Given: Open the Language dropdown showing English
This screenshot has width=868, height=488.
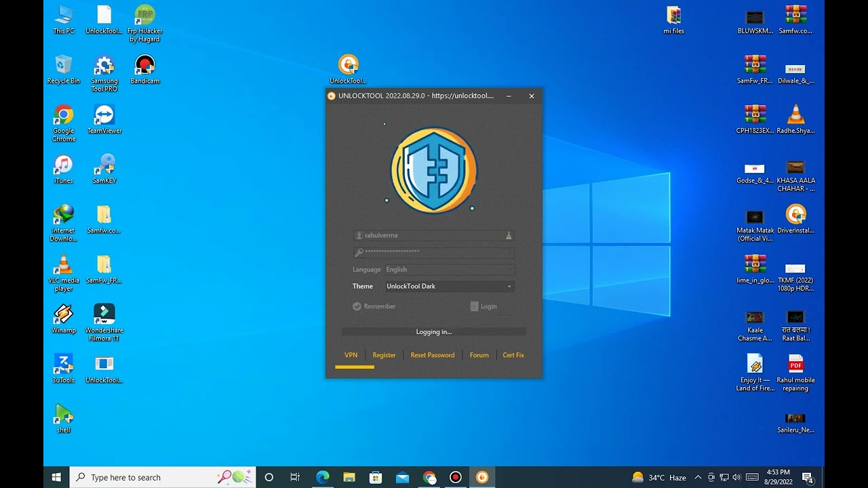Looking at the screenshot, I should tap(450, 270).
